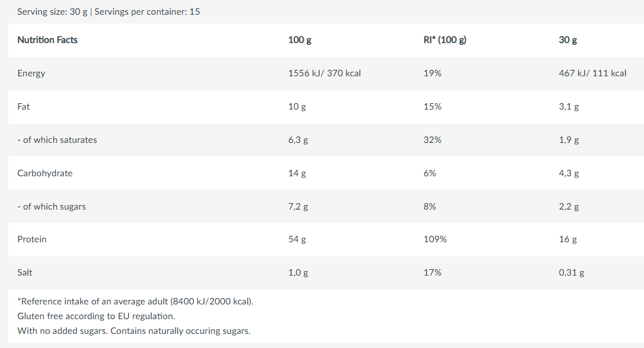Click the Energy row label
The image size is (644, 348).
[31, 73]
